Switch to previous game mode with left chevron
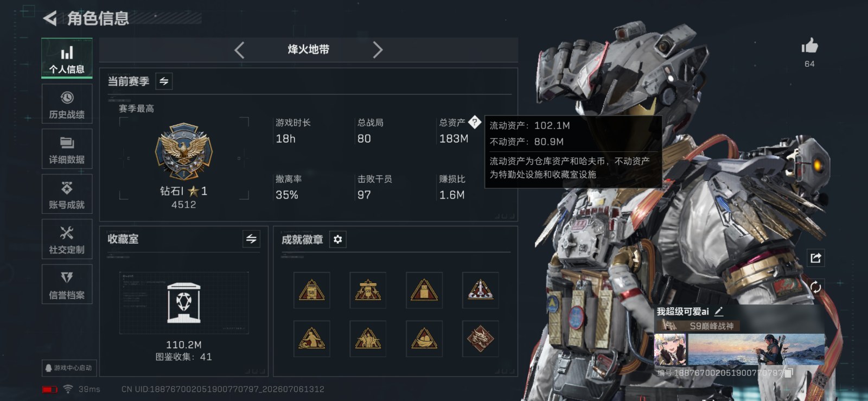868x401 pixels. (239, 50)
